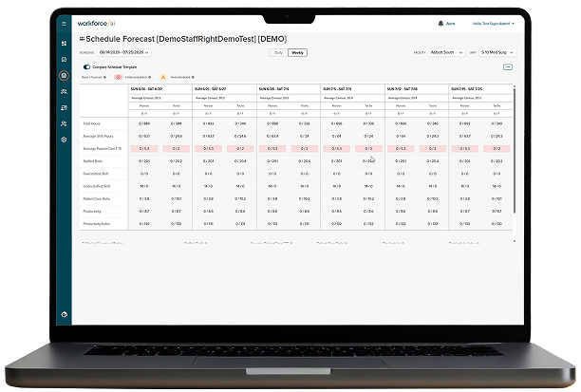The height and width of the screenshot is (392, 581).
Task: Click the Nurses subheader under the 6/14 week
Action: click(x=144, y=106)
